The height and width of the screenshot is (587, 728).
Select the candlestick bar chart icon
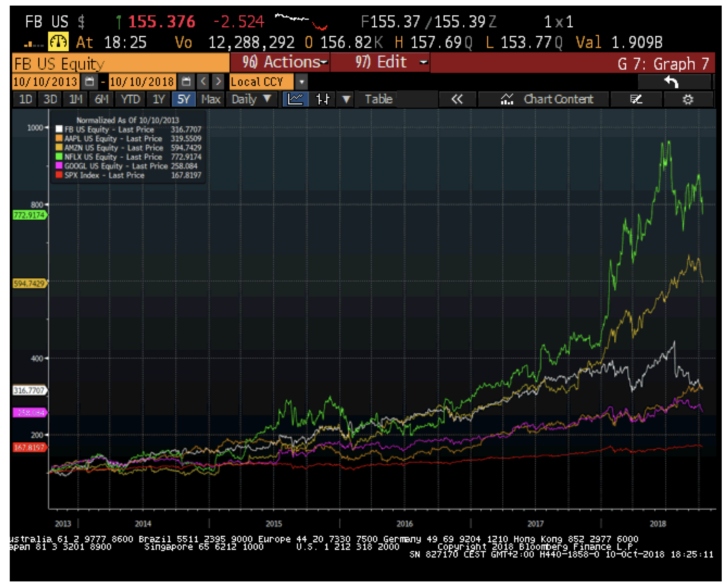click(323, 99)
